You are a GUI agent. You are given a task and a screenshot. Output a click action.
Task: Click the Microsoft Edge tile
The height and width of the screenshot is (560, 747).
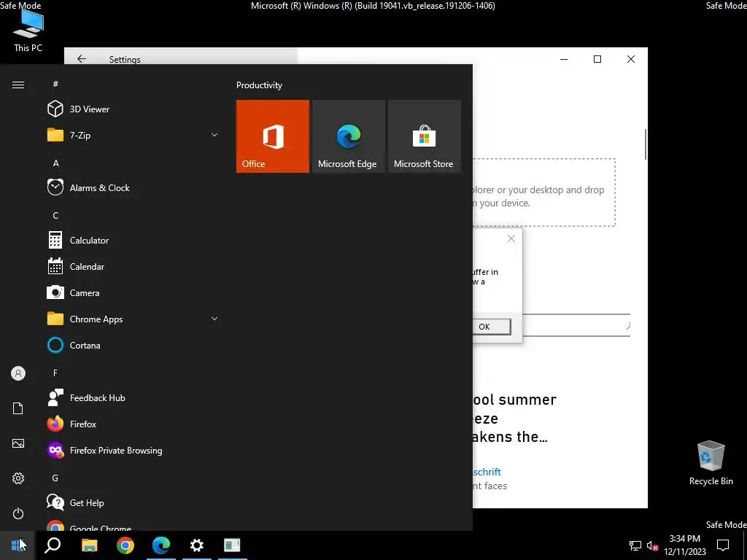(x=348, y=136)
